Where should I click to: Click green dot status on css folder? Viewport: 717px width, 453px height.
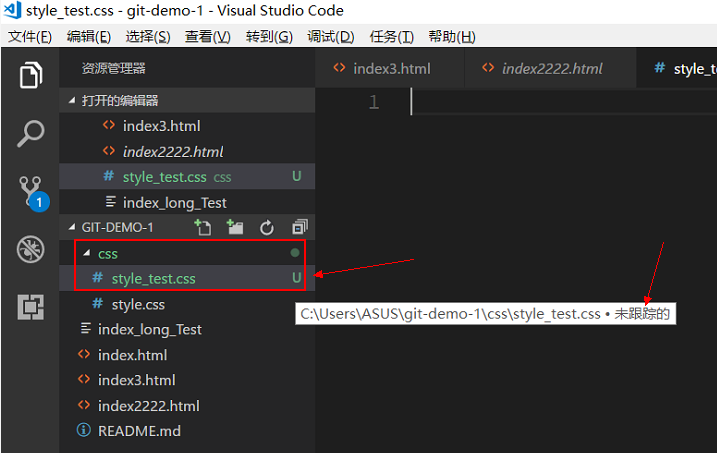pos(295,253)
